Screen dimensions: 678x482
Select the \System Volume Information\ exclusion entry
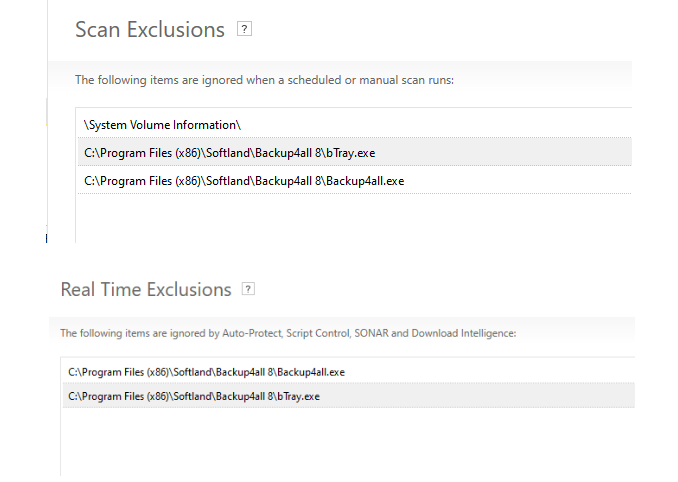click(x=355, y=125)
